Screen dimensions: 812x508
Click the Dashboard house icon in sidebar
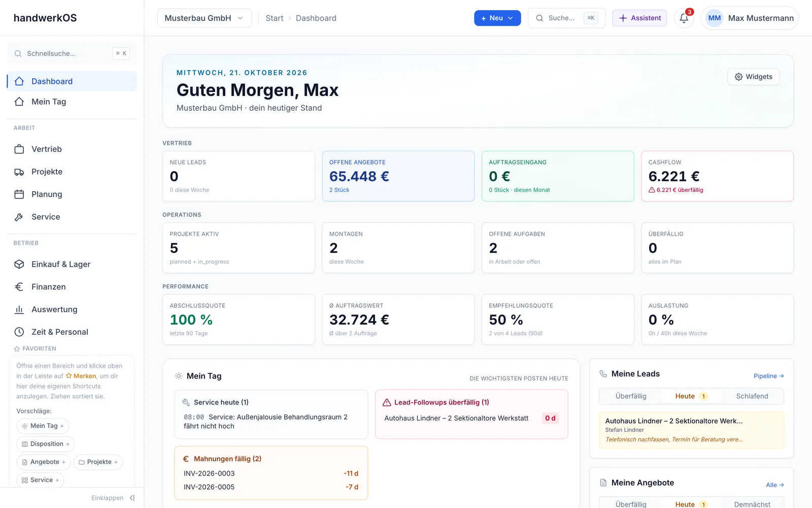(x=19, y=81)
